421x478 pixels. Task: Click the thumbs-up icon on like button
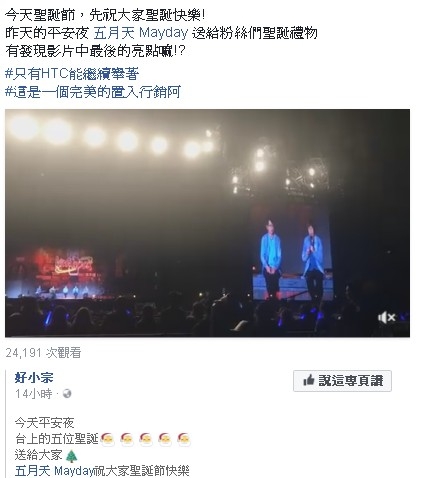[309, 380]
